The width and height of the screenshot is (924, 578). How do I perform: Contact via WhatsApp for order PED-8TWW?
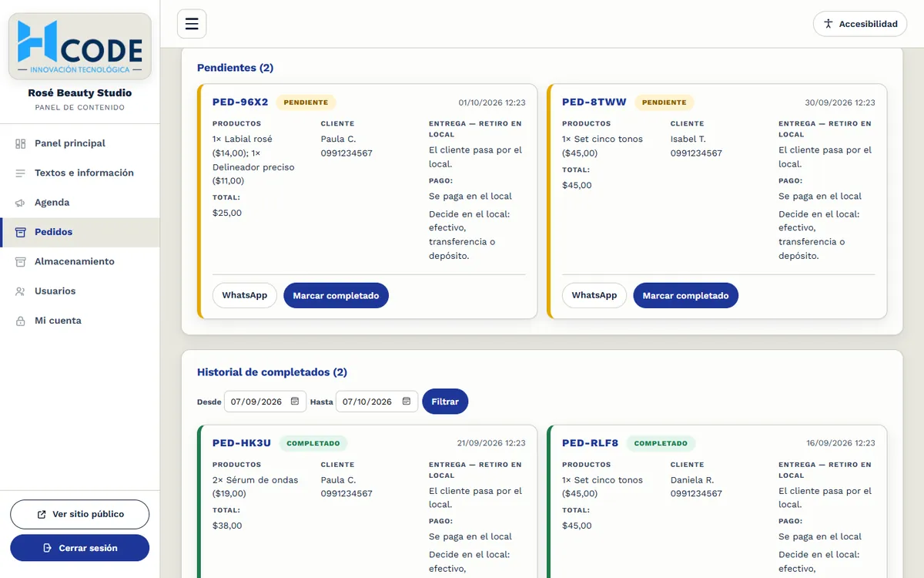(x=594, y=295)
